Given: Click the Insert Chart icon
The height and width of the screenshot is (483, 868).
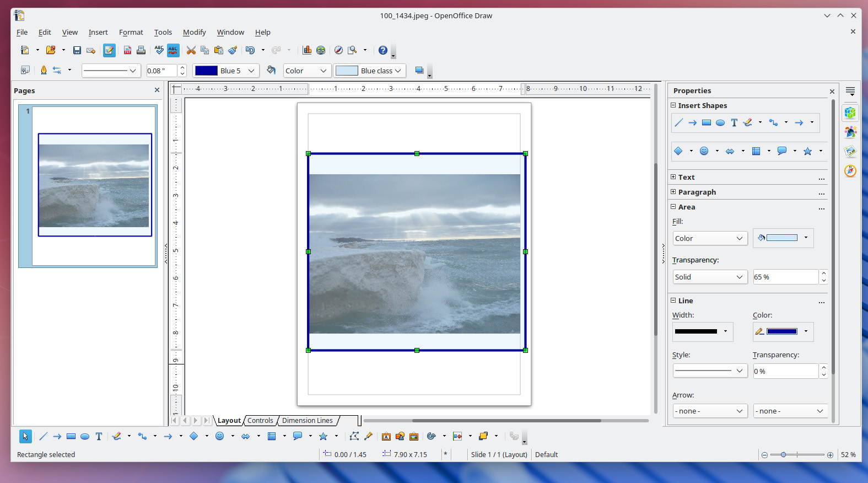Looking at the screenshot, I should coord(307,50).
